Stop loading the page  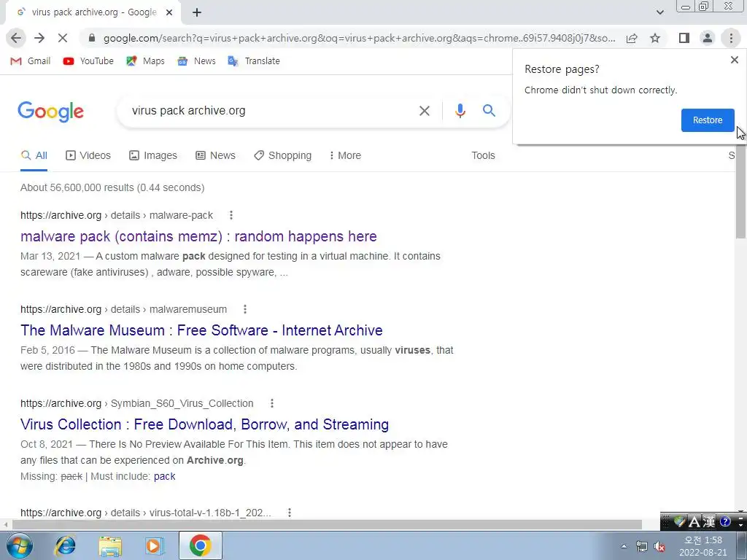63,38
